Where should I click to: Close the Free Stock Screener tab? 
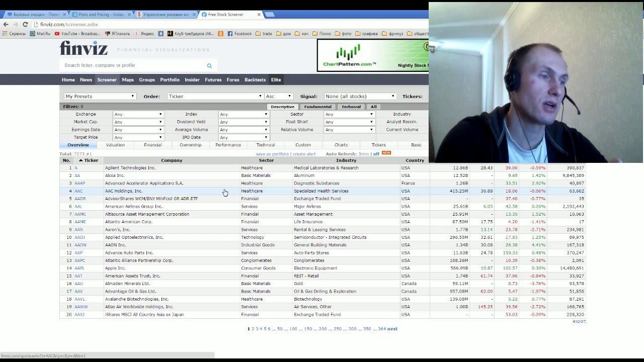tap(259, 14)
